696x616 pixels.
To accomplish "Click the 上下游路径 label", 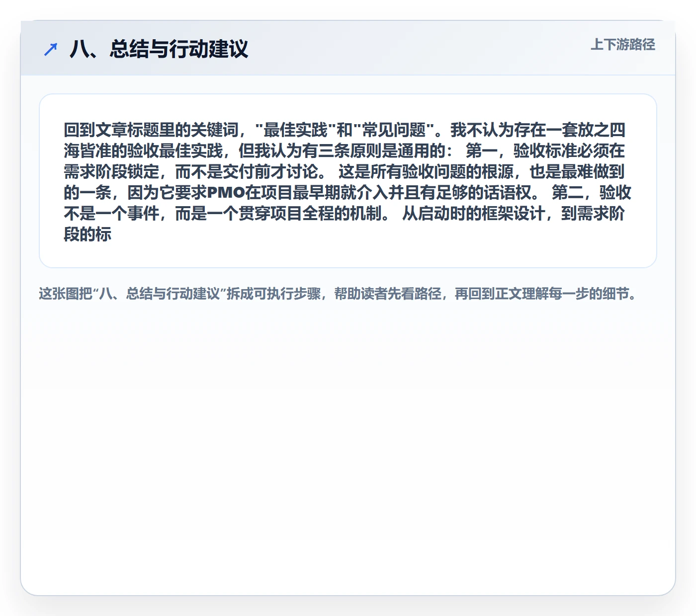I will (x=623, y=45).
